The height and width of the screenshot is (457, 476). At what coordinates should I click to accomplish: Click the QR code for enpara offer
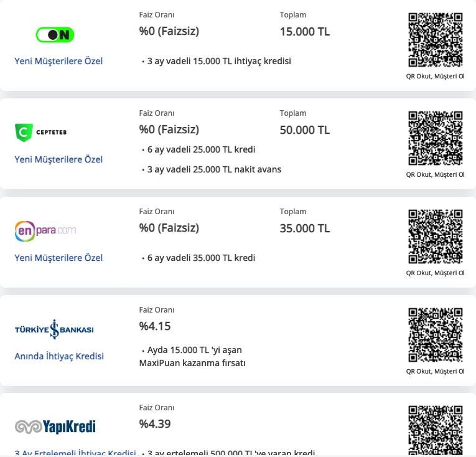tap(436, 237)
